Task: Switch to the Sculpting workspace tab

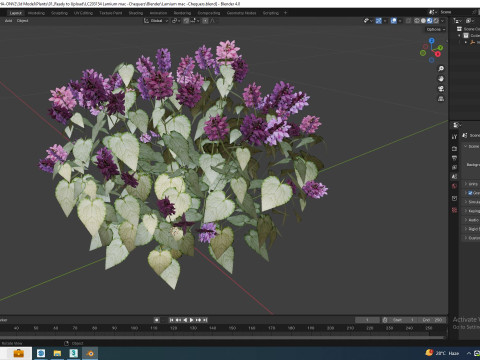Action: point(59,13)
